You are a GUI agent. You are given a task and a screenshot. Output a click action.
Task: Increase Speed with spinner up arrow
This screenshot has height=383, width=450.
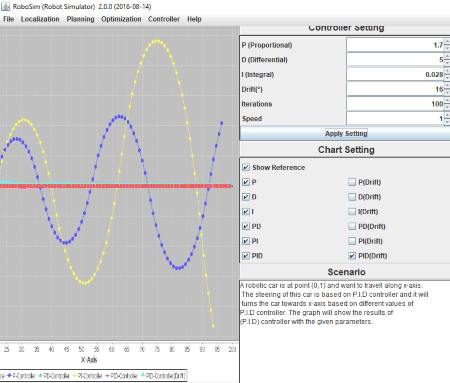(x=447, y=115)
